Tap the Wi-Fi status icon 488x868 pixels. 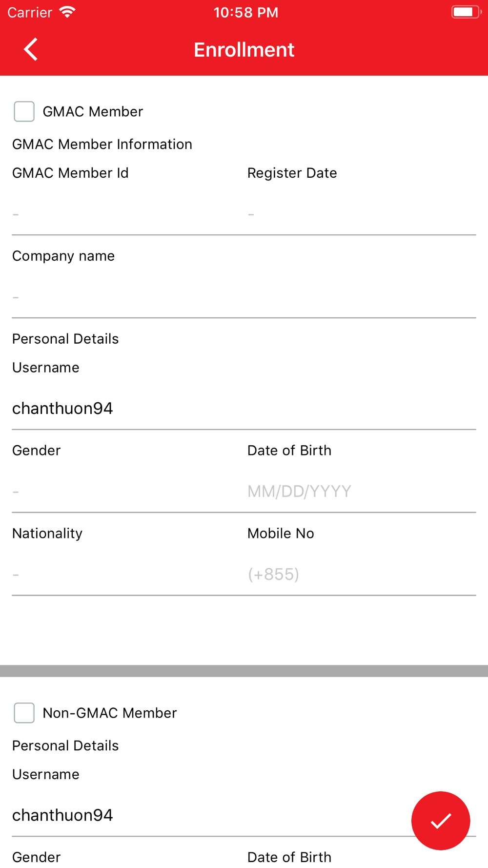tap(67, 12)
